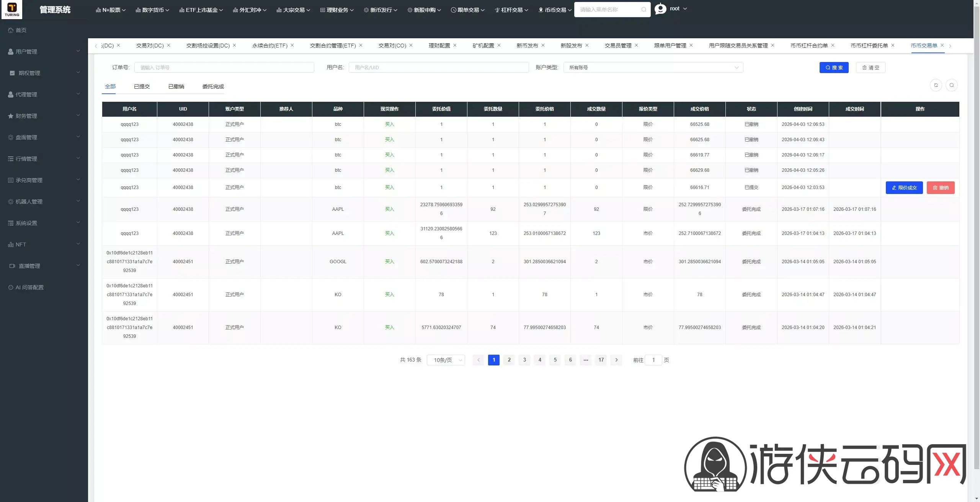980x502 pixels.
Task: Click the 清空 clear button
Action: (x=871, y=68)
